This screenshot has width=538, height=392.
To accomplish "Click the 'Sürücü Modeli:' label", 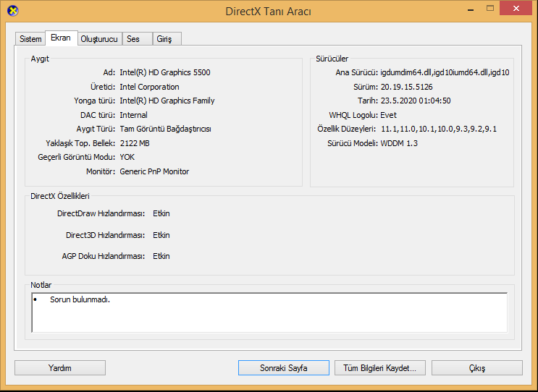I will [353, 143].
